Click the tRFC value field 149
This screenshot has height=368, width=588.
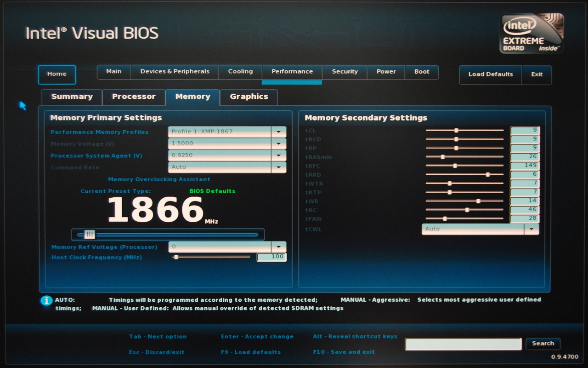point(525,166)
